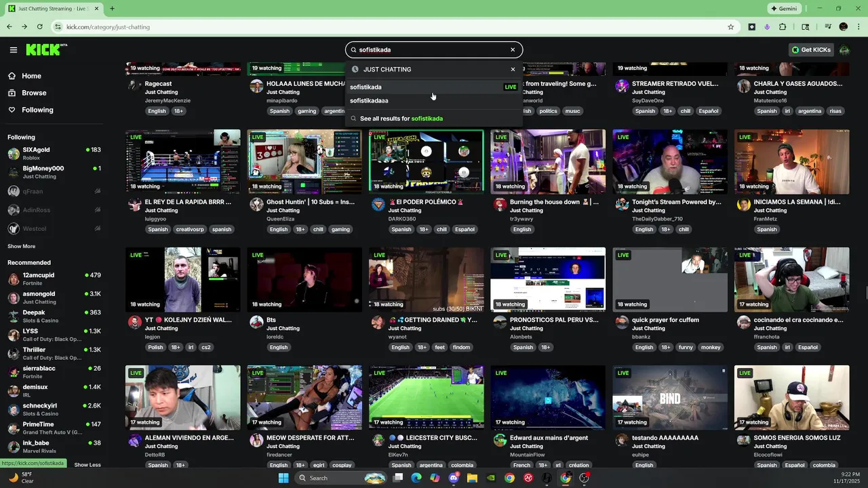Open the hamburger sidebar menu
The width and height of the screenshot is (868, 488).
tap(13, 49)
